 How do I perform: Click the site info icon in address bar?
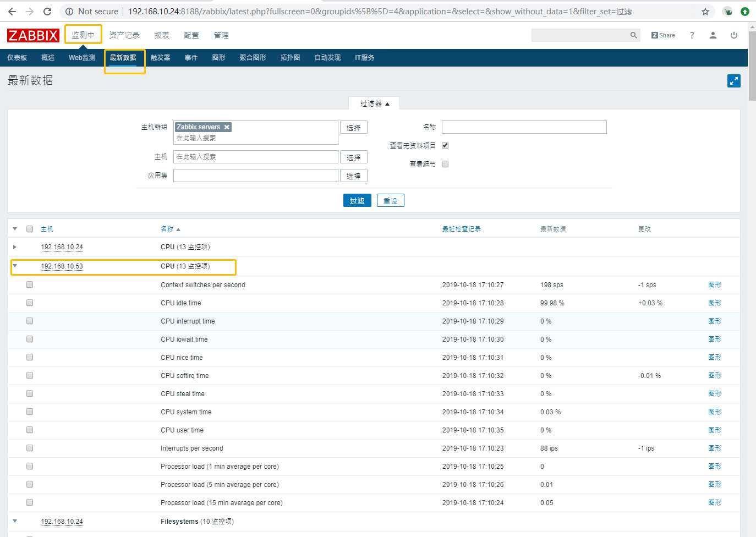pos(69,11)
